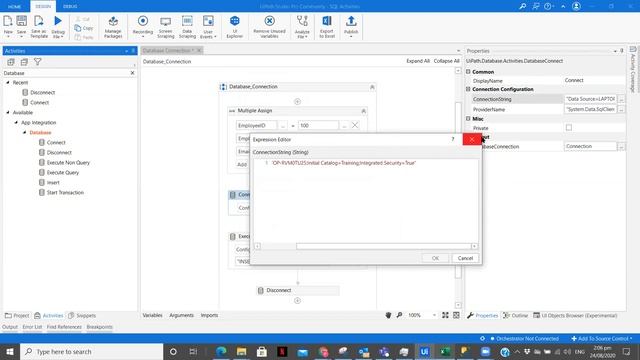The height and width of the screenshot is (360, 640).
Task: Click the New file icon
Action: point(8,21)
